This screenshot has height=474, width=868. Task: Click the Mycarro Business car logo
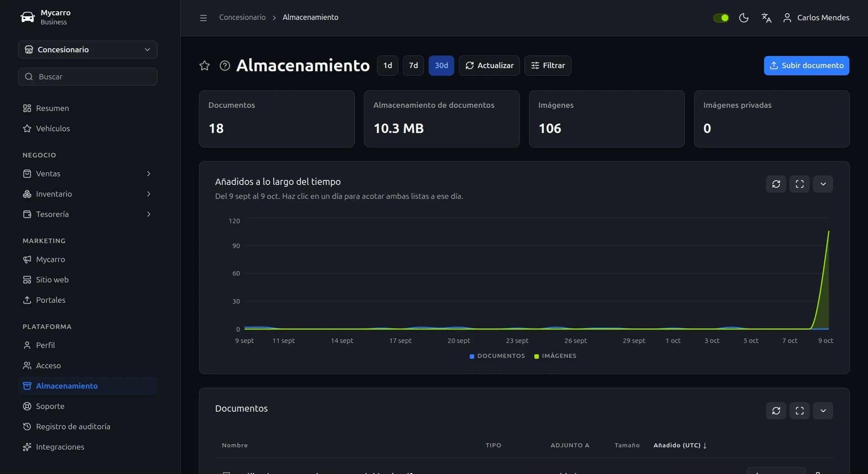click(x=28, y=17)
